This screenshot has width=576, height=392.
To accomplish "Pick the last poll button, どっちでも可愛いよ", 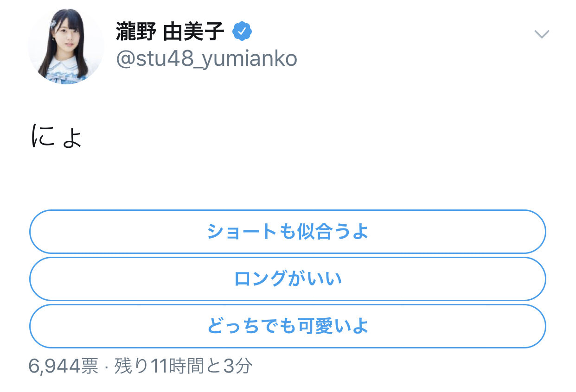I will click(288, 326).
